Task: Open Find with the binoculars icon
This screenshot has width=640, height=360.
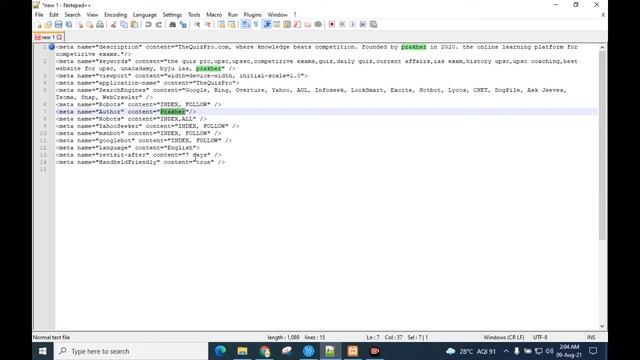Action: (173, 24)
